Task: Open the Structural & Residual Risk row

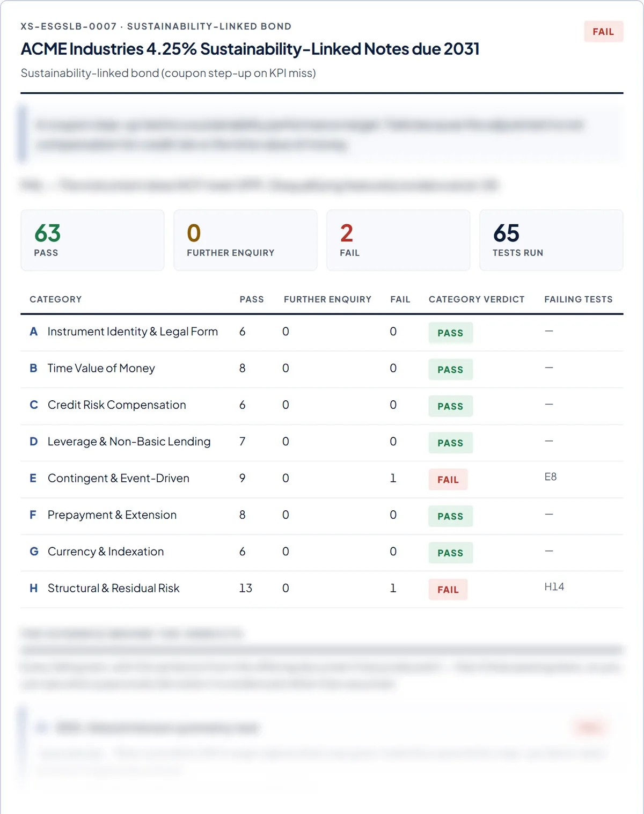Action: coord(322,589)
